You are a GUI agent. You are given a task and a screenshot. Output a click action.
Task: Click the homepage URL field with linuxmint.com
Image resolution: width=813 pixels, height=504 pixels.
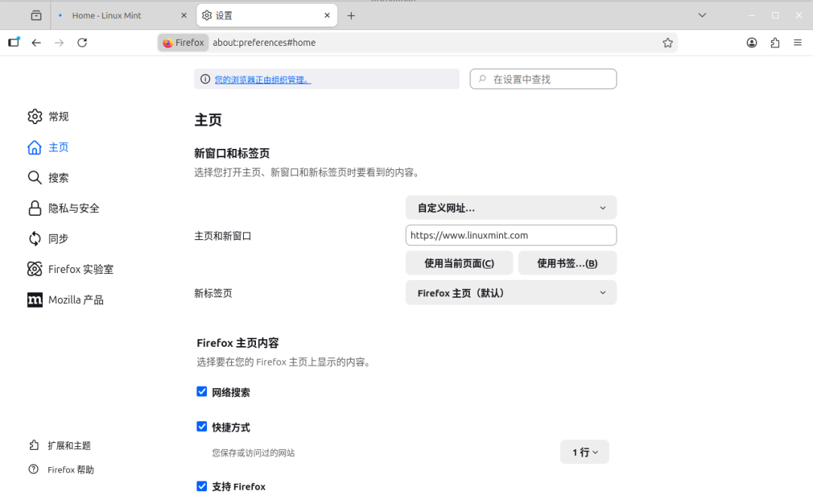point(510,235)
